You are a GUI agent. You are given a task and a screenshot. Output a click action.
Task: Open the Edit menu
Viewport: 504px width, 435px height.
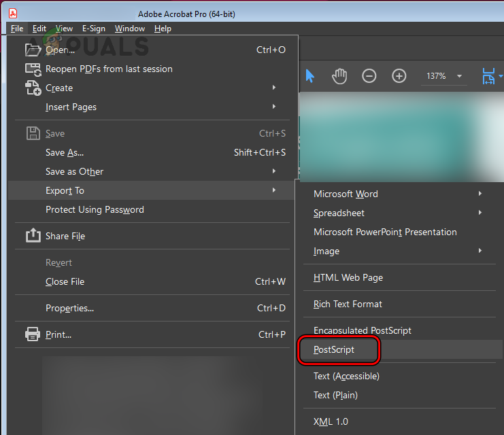tap(39, 29)
